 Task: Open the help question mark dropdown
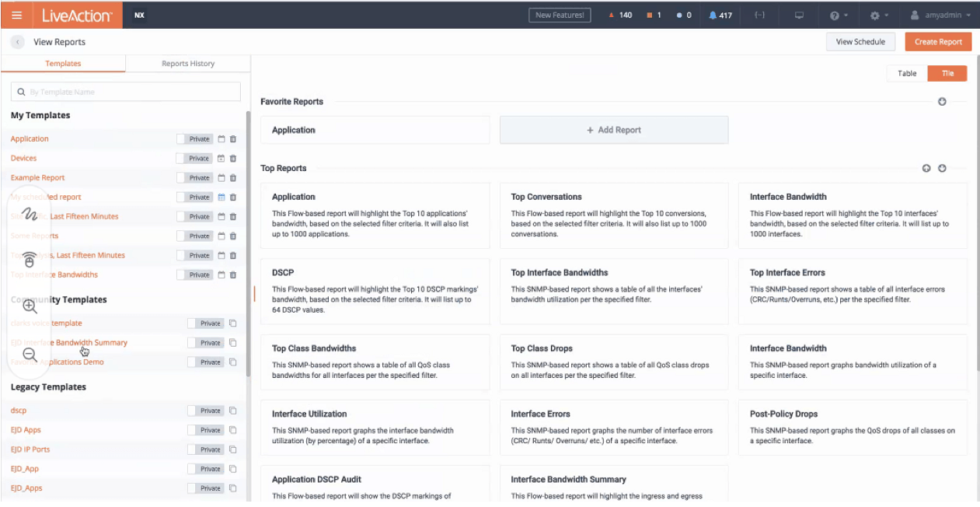tap(839, 15)
